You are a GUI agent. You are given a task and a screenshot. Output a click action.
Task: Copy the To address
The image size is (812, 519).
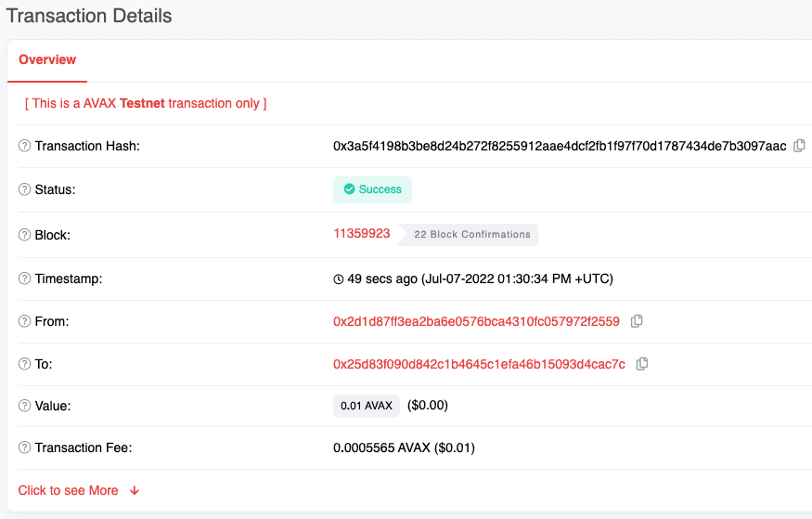coord(642,364)
